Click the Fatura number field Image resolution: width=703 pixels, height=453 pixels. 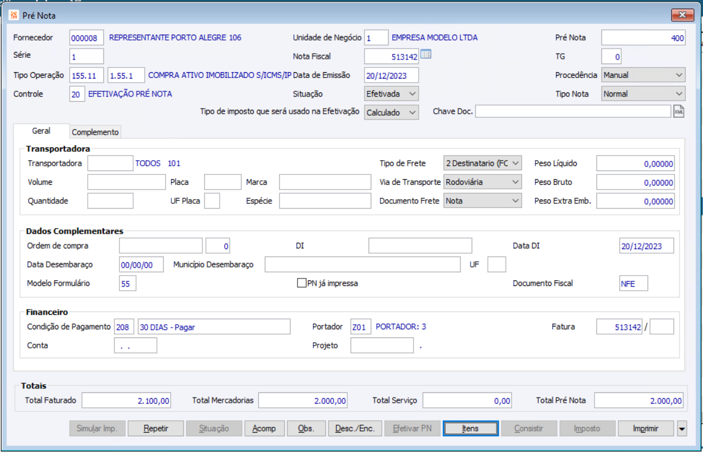620,327
